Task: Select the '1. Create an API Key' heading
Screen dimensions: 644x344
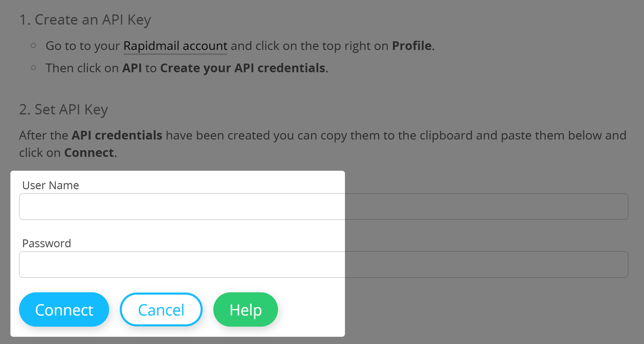Action: pyautogui.click(x=85, y=20)
